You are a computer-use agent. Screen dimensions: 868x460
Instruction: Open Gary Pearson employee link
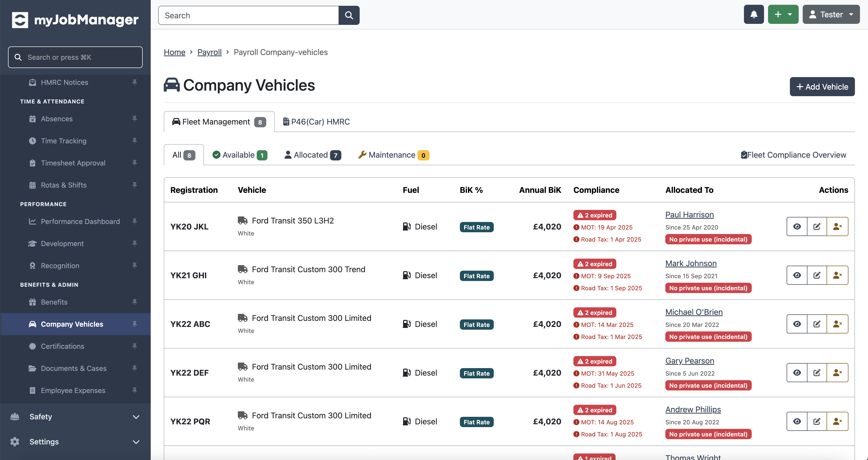pos(689,361)
